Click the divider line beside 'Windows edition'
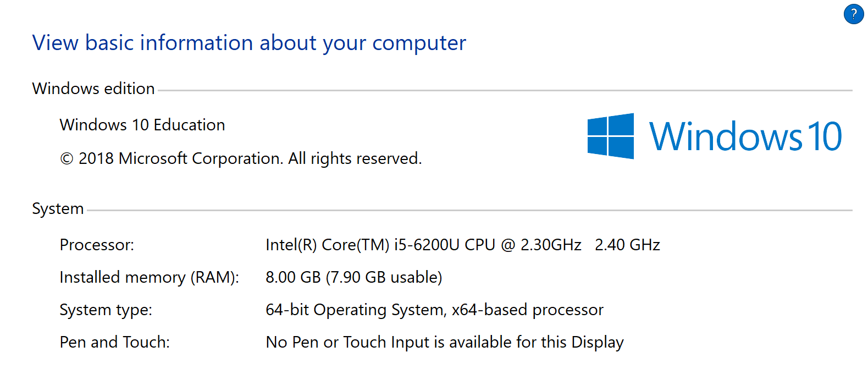Image resolution: width=868 pixels, height=374 pixels. pyautogui.click(x=495, y=90)
